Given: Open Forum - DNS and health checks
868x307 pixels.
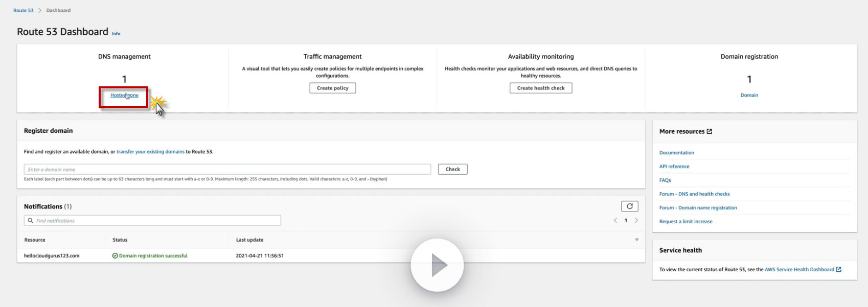Looking at the screenshot, I should 694,194.
